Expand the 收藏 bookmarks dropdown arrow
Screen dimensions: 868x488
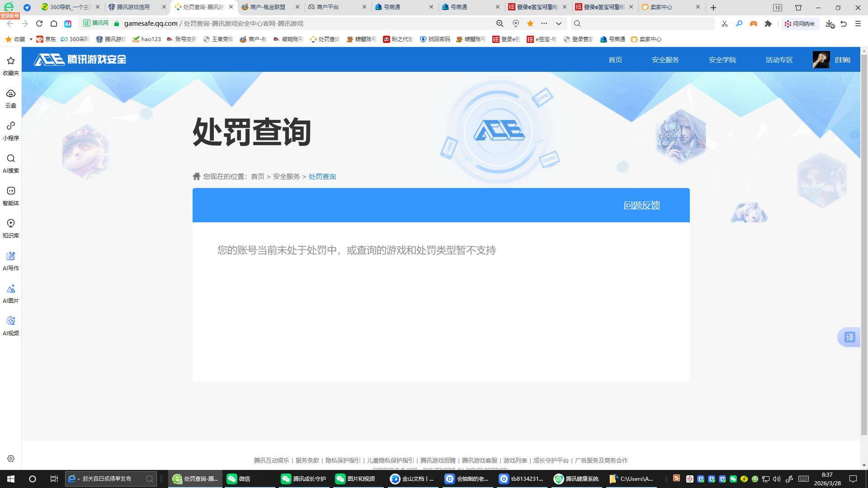coord(31,39)
